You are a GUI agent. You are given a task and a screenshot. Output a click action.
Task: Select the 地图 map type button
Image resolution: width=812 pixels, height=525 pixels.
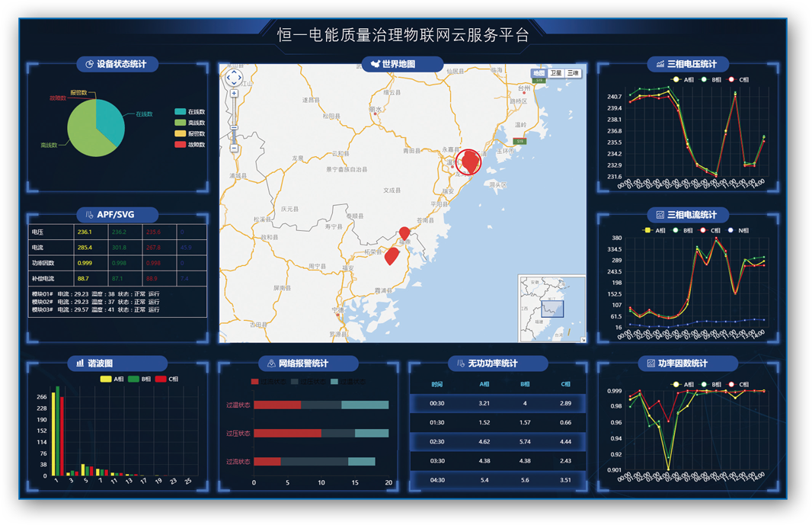pyautogui.click(x=539, y=73)
